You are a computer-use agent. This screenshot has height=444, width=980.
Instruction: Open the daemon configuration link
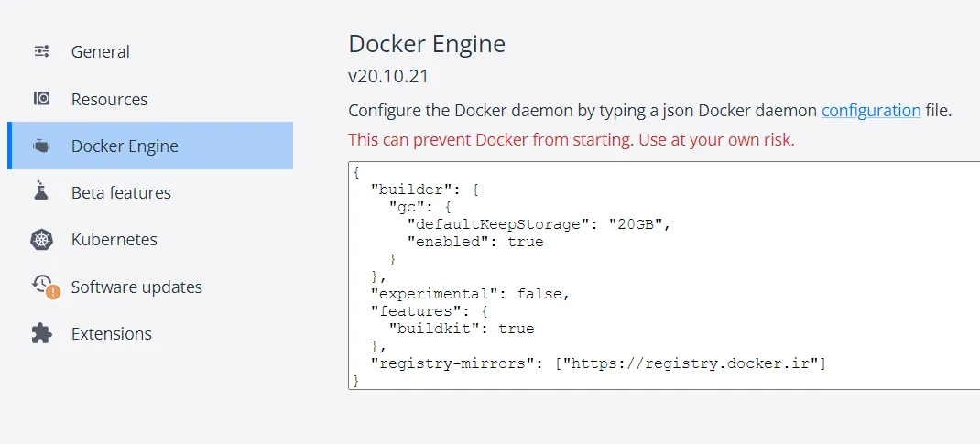click(870, 111)
